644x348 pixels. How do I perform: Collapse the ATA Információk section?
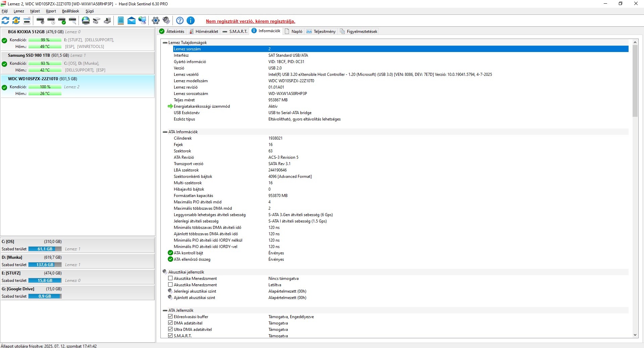click(x=165, y=132)
